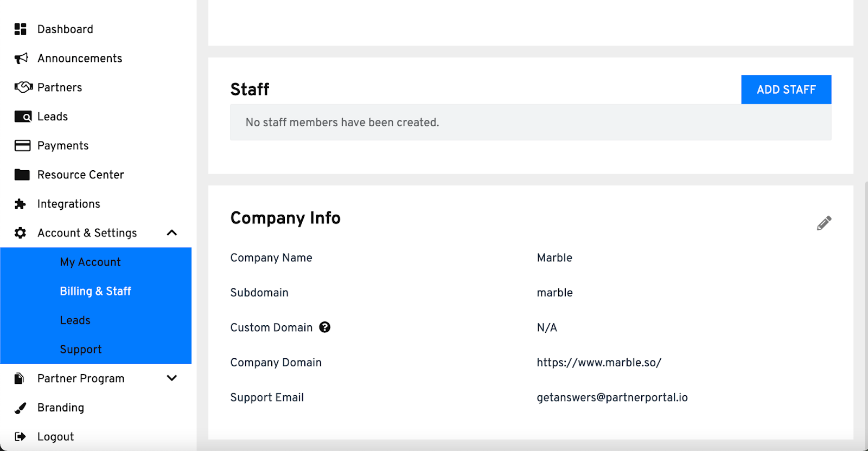
Task: Click the Custom Domain help icon
Action: 325,327
